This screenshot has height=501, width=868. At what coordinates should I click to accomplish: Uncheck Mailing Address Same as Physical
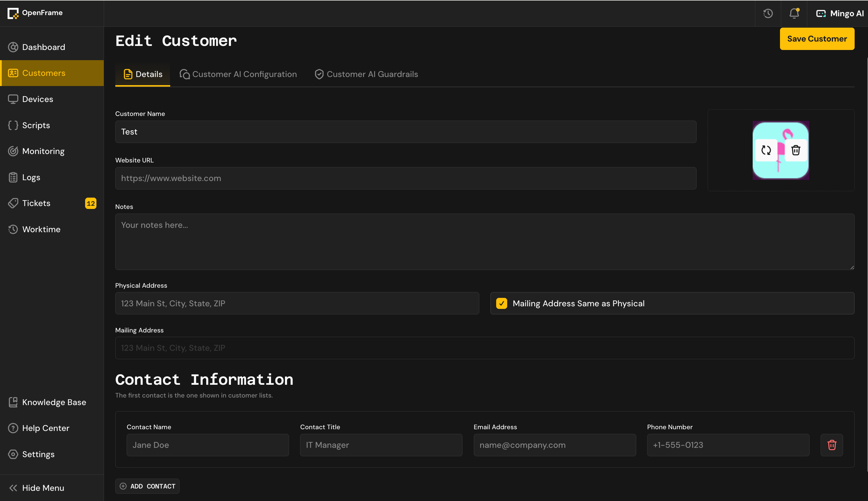(501, 303)
